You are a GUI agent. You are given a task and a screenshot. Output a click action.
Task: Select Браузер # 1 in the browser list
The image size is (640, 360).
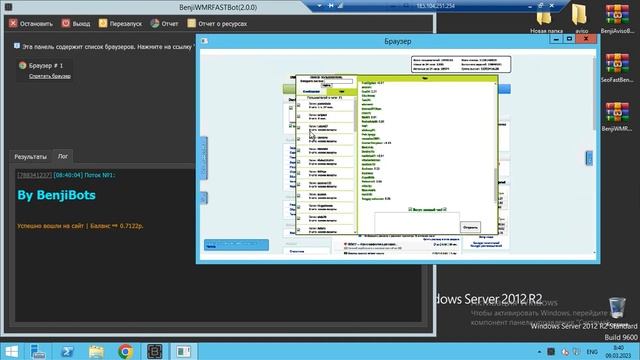tap(41, 65)
